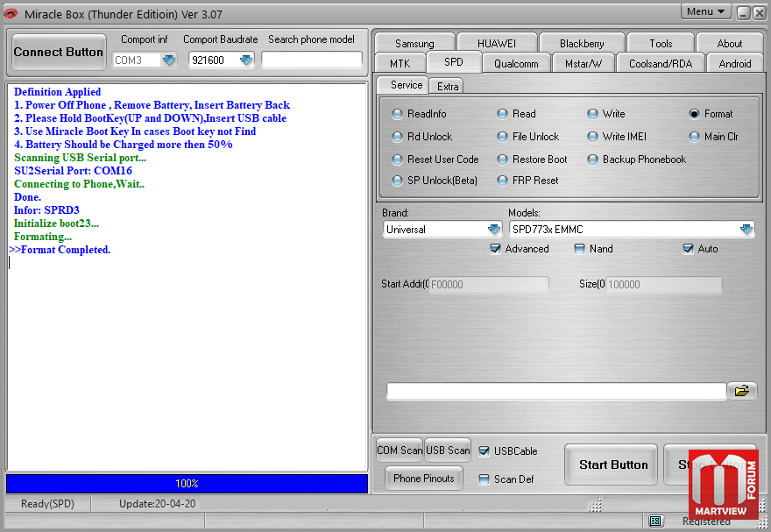Uncheck the USBCable checkbox
Screen dimensions: 771x532
point(485,451)
